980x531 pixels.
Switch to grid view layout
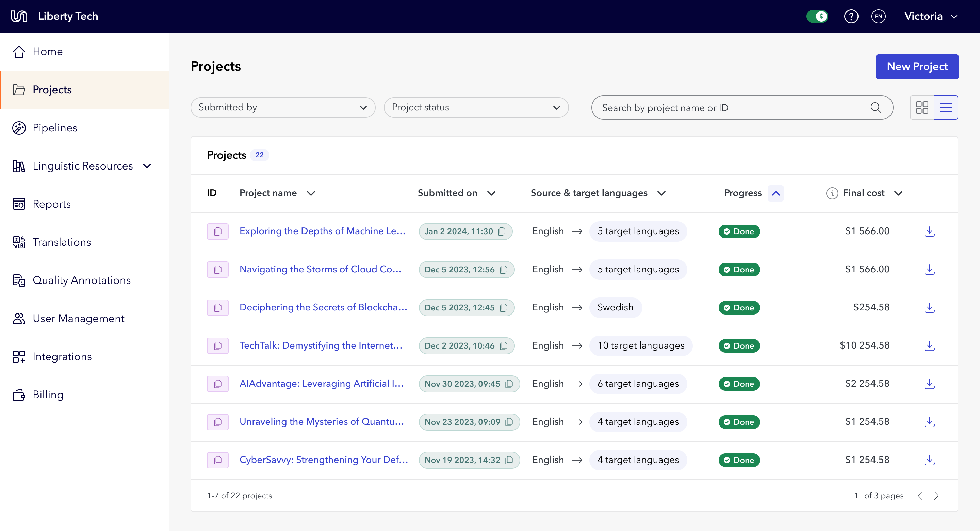[x=922, y=108]
